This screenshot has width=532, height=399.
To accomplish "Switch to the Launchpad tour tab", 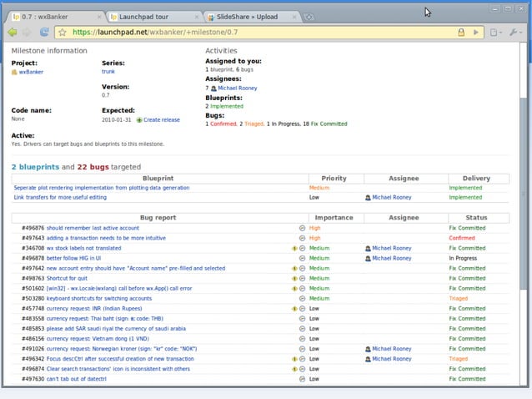I will click(147, 17).
